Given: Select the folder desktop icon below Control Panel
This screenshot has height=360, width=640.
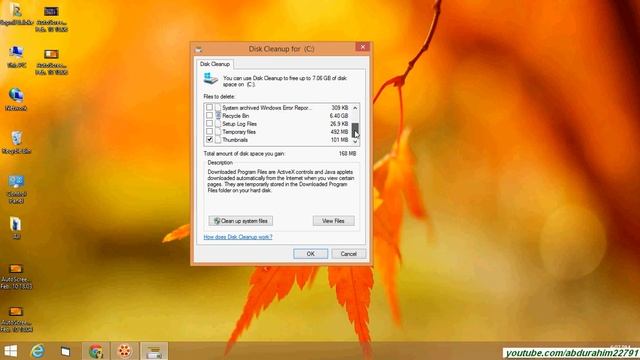Looking at the screenshot, I should [x=16, y=228].
